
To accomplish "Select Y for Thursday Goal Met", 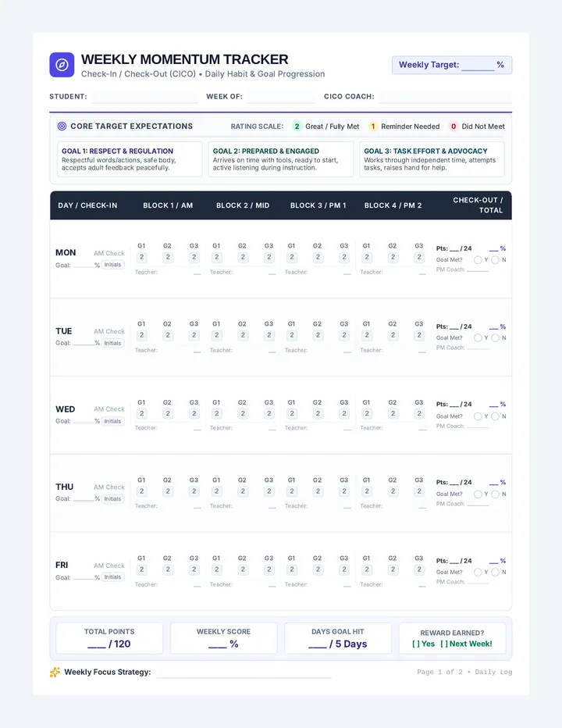I will pyautogui.click(x=478, y=494).
